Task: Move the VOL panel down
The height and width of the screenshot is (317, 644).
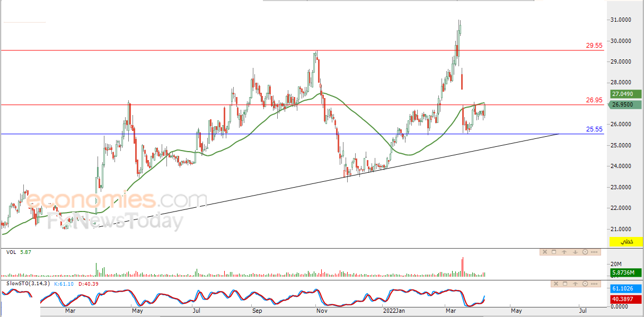Action: coord(575,252)
